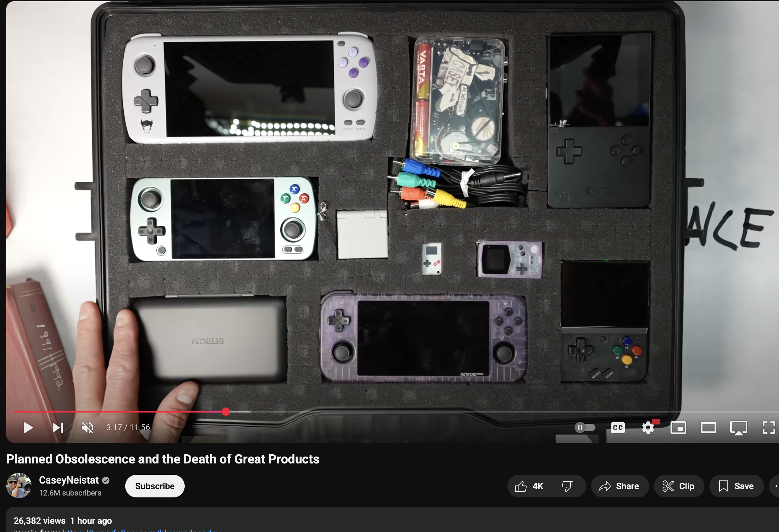Save the video to a playlist
Screen dimensions: 779x532
[x=736, y=486]
